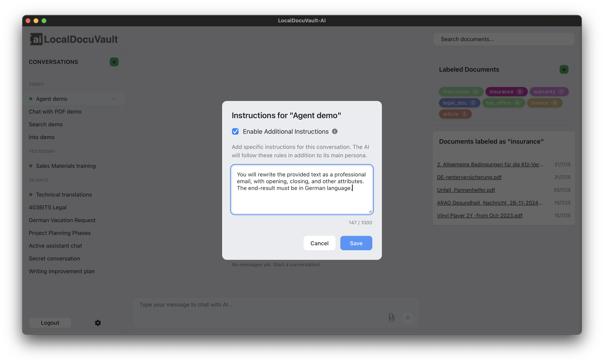
Task: Open the Agent demo conversation
Action: pos(74,99)
